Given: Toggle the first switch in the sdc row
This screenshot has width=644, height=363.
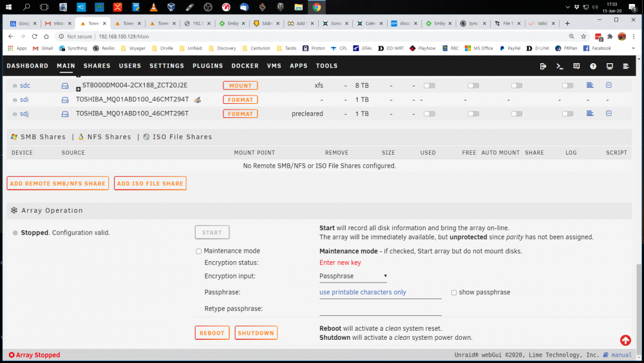Looking at the screenshot, I should click(429, 86).
